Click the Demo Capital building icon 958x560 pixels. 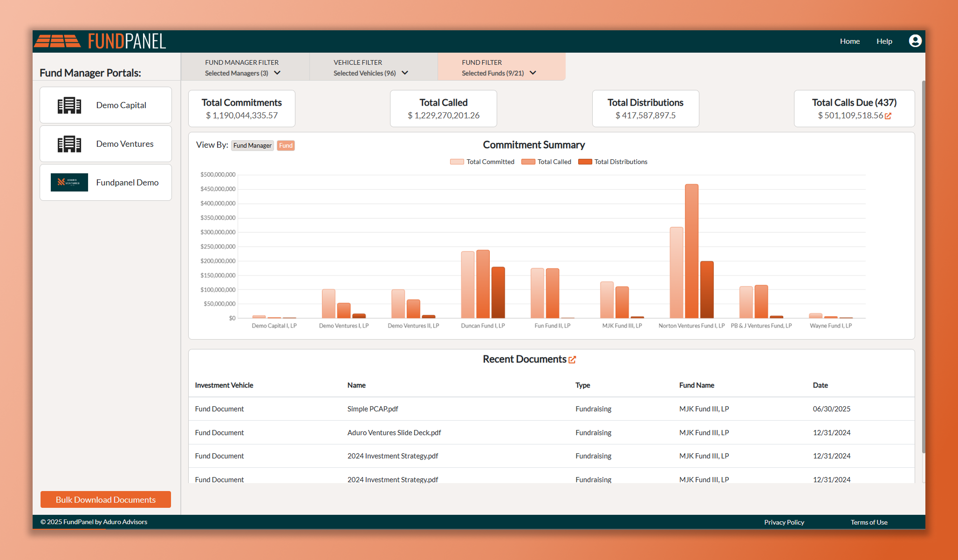69,105
